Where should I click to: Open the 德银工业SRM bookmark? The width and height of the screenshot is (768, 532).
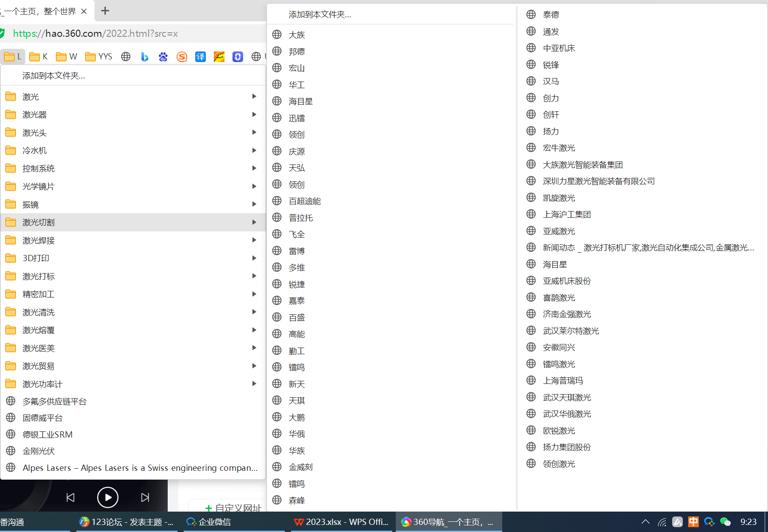[x=133, y=434]
